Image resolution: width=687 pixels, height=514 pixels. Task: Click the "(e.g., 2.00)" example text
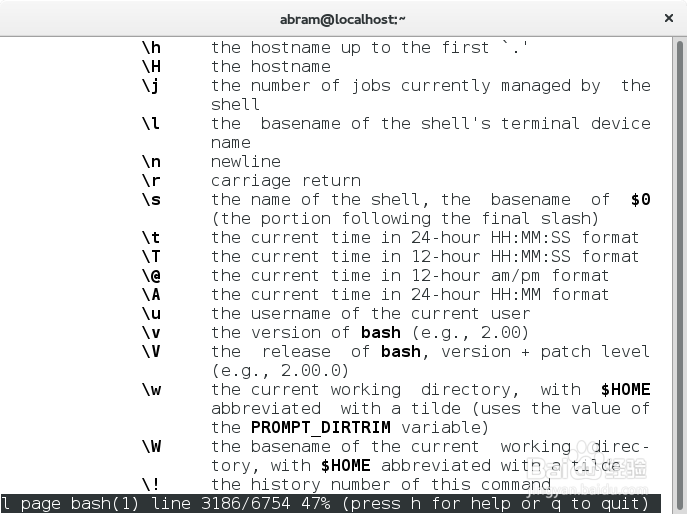click(x=471, y=333)
